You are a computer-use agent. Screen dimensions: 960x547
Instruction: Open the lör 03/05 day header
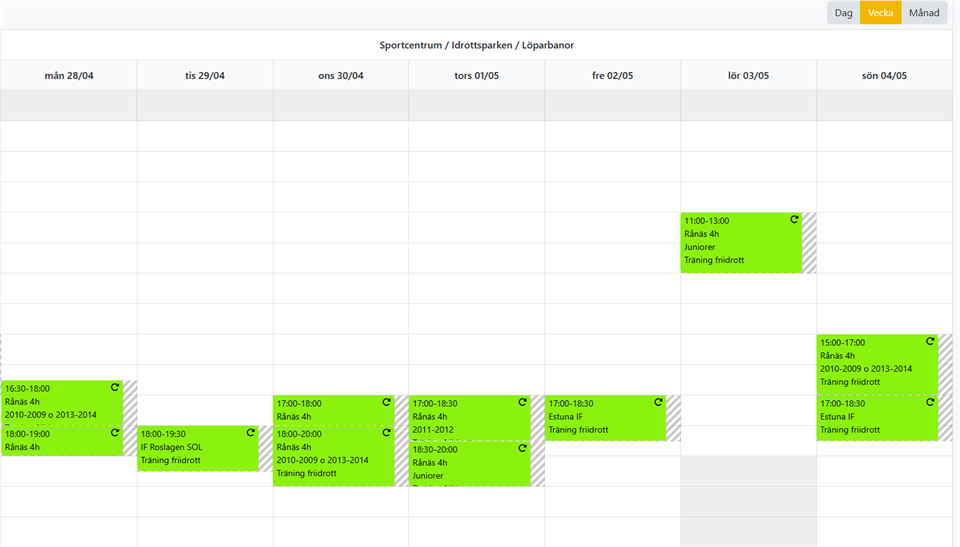tap(748, 76)
